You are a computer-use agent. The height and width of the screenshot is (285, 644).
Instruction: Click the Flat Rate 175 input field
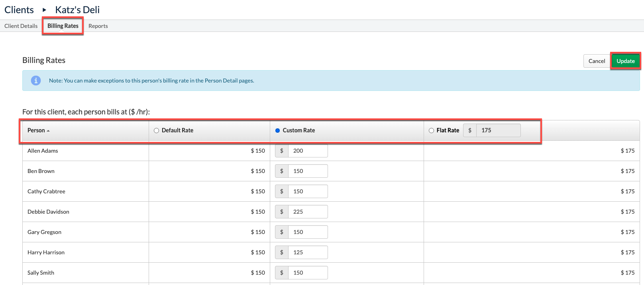tap(498, 130)
